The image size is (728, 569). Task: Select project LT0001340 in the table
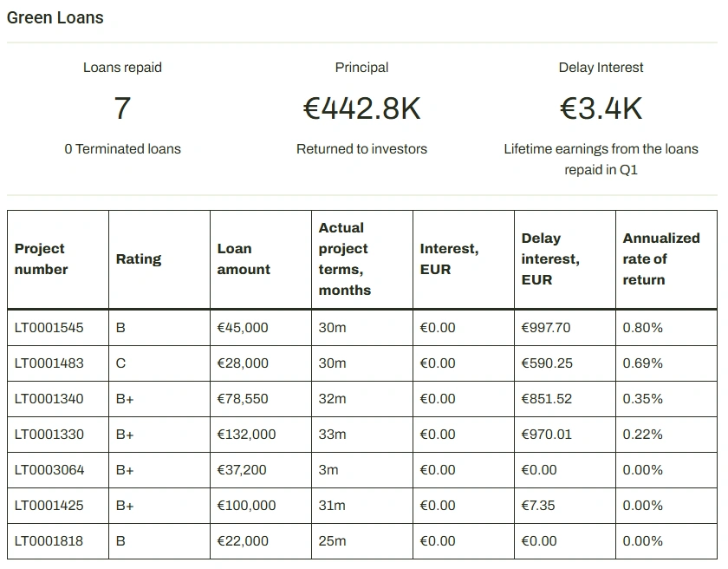click(49, 399)
